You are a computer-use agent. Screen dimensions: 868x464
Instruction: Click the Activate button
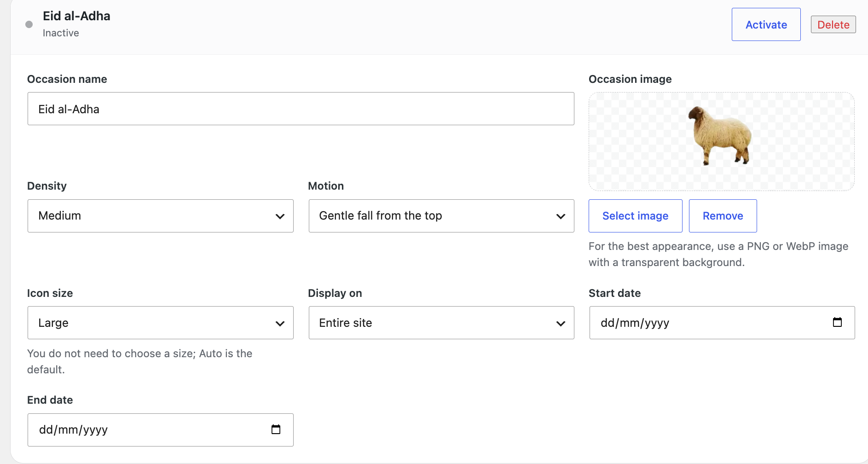[766, 24]
